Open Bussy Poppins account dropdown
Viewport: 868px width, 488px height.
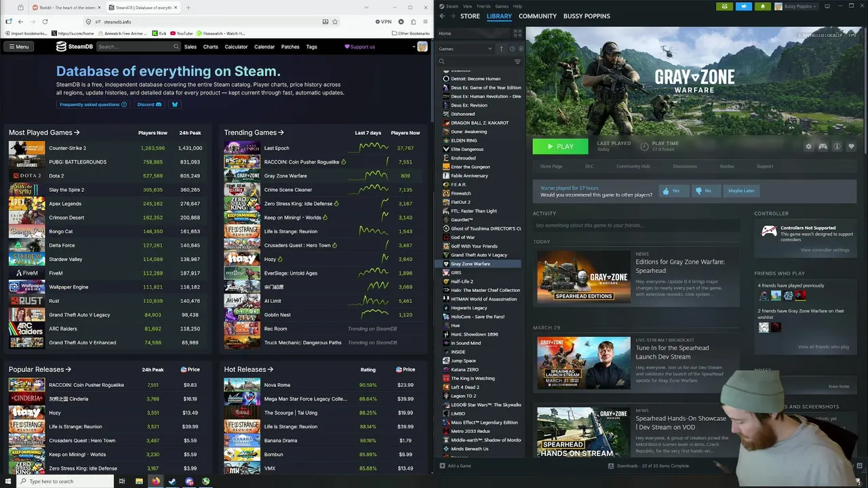pos(801,6)
